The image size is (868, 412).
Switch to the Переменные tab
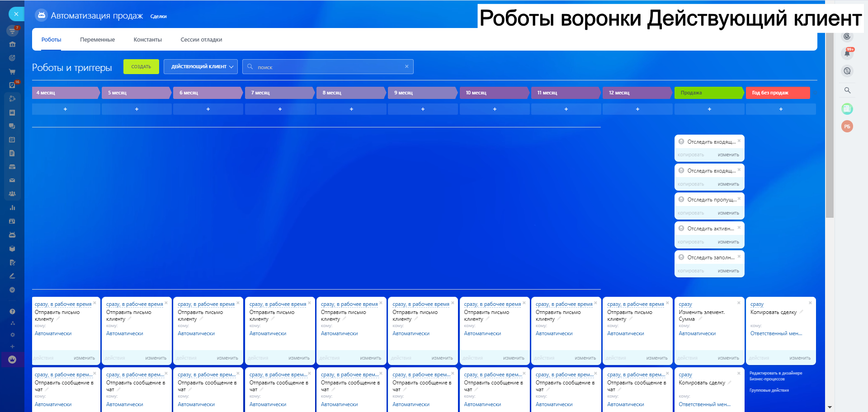tap(97, 40)
